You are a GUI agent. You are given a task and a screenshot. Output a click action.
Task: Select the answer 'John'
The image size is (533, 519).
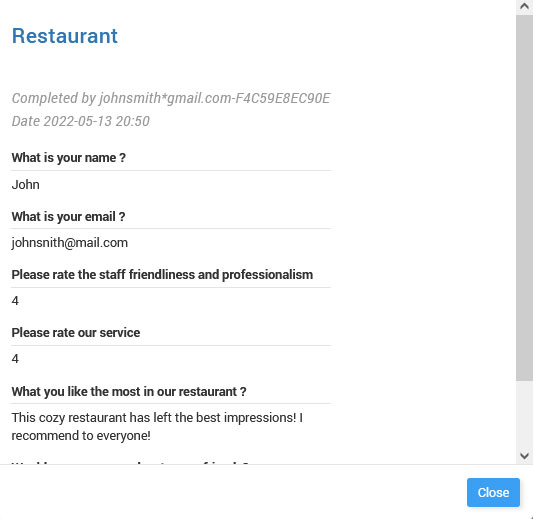coord(25,185)
